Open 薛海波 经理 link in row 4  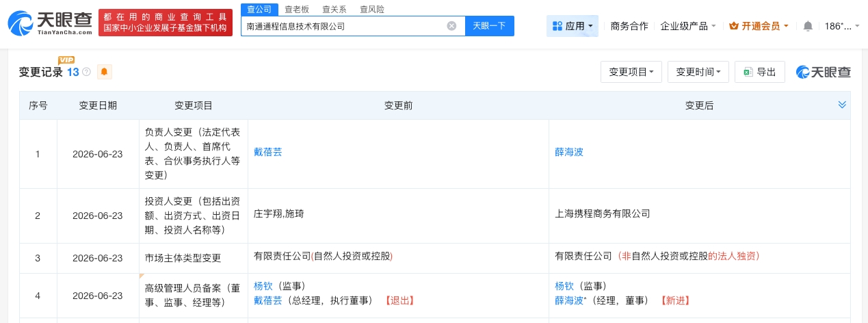[x=569, y=300]
